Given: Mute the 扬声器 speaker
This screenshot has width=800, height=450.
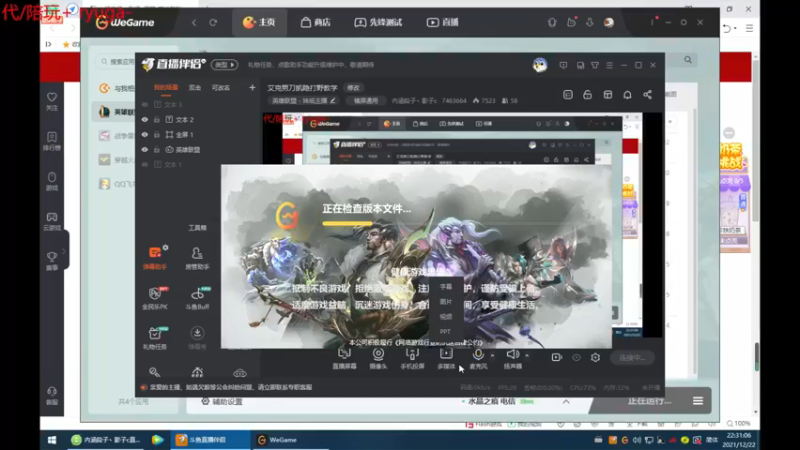Looking at the screenshot, I should pos(513,354).
